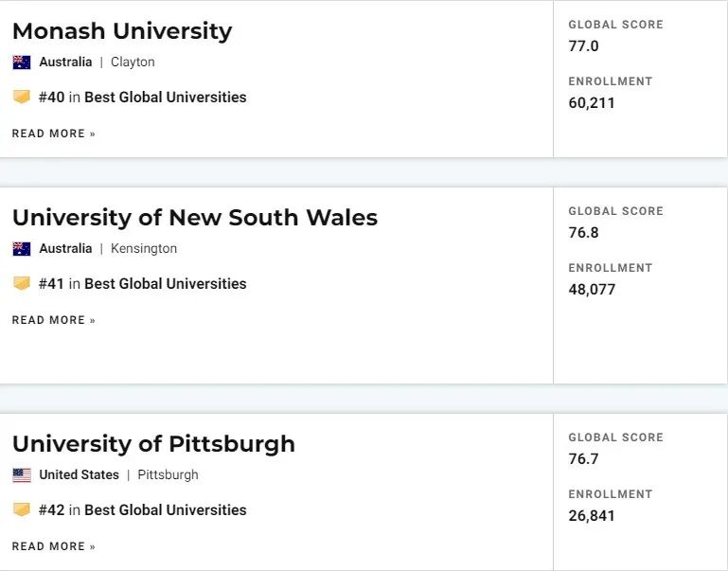Click the Pittsburgh enrollment figure 26,841
The width and height of the screenshot is (728, 571).
tap(592, 516)
